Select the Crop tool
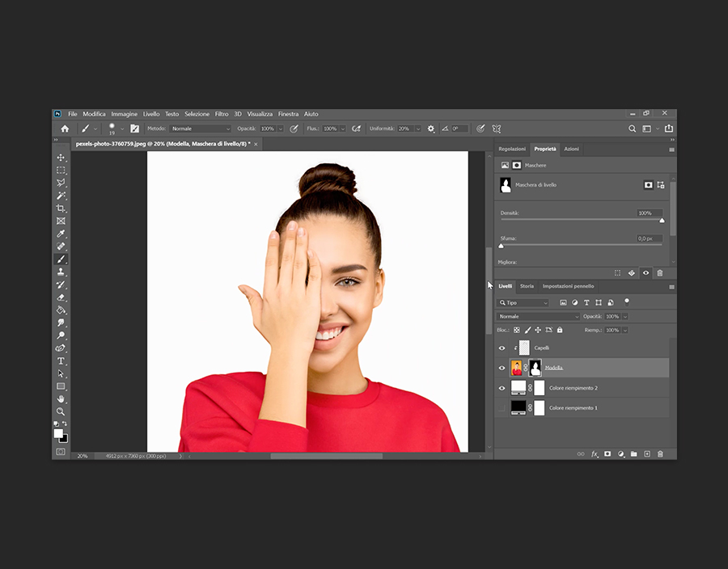 point(61,209)
